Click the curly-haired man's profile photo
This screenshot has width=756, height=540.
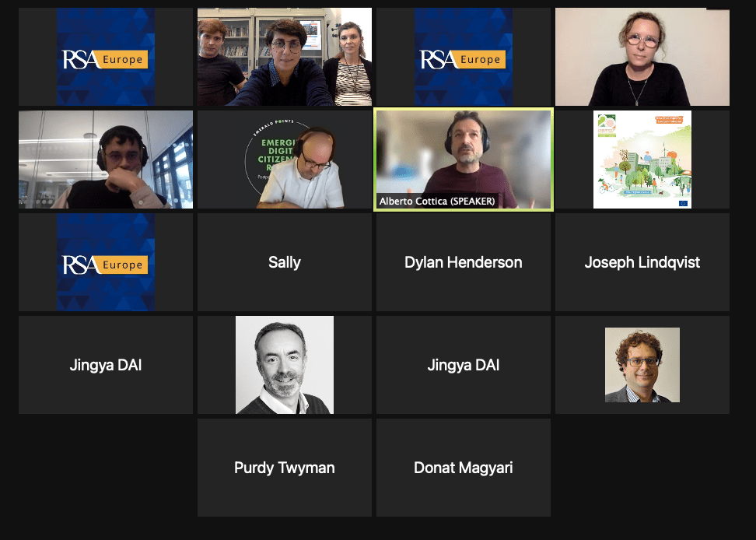(642, 365)
